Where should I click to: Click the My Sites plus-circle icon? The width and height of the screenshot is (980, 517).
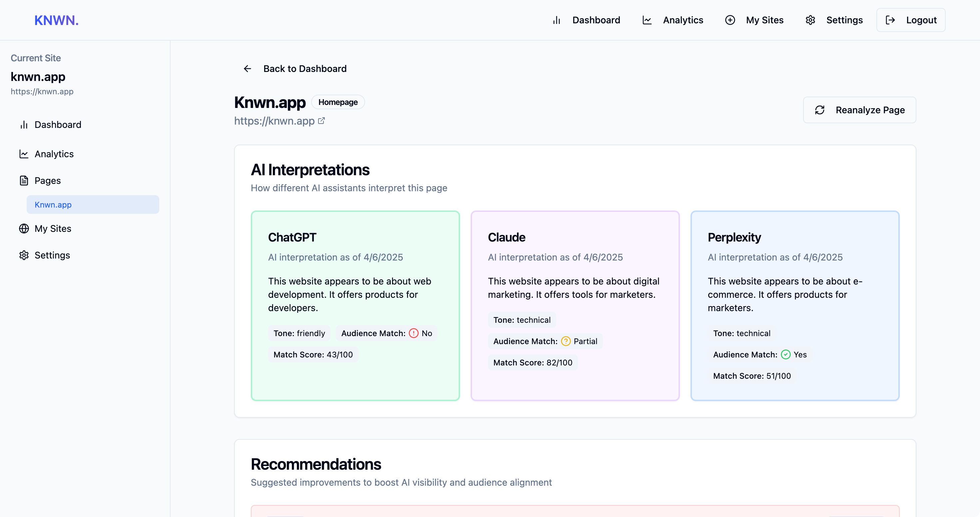730,20
